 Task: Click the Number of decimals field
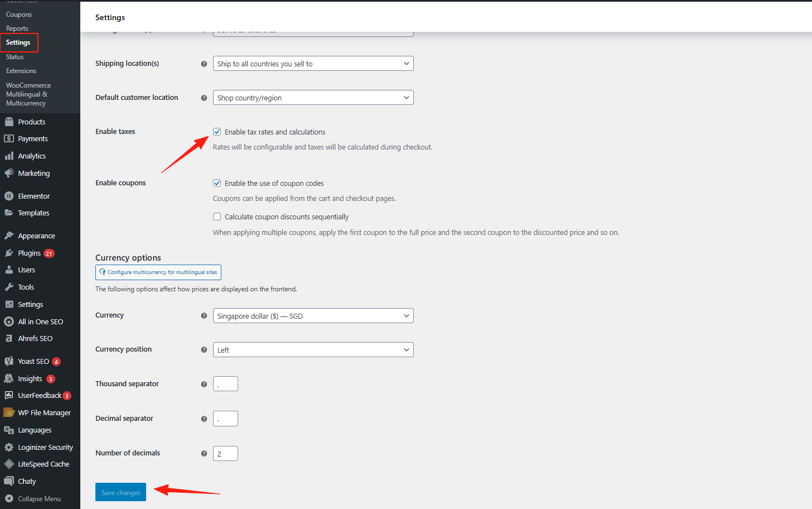pos(225,454)
